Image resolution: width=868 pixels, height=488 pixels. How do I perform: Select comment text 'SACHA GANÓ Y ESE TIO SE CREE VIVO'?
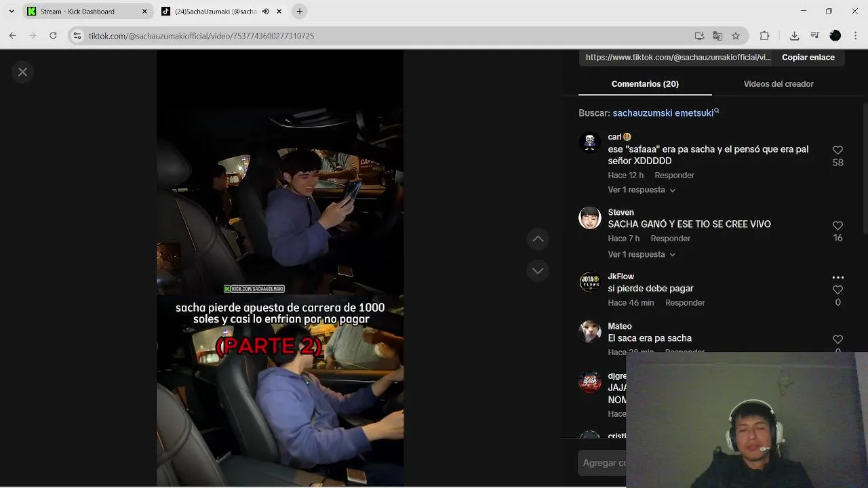pos(689,224)
